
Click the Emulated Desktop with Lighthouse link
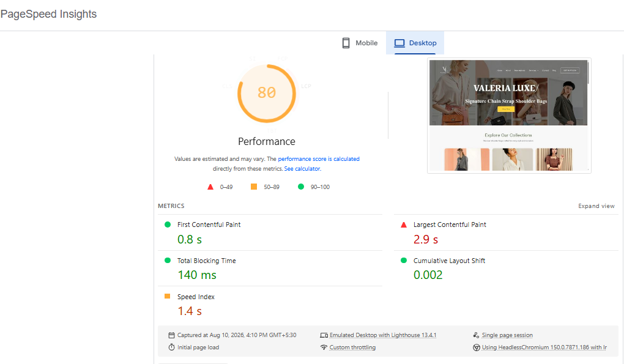click(x=383, y=335)
